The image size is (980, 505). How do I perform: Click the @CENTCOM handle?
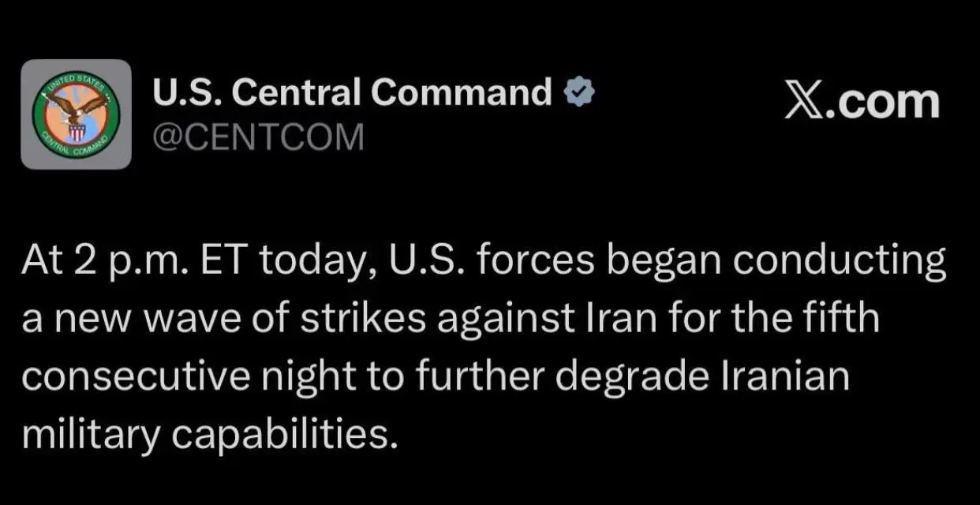(258, 137)
